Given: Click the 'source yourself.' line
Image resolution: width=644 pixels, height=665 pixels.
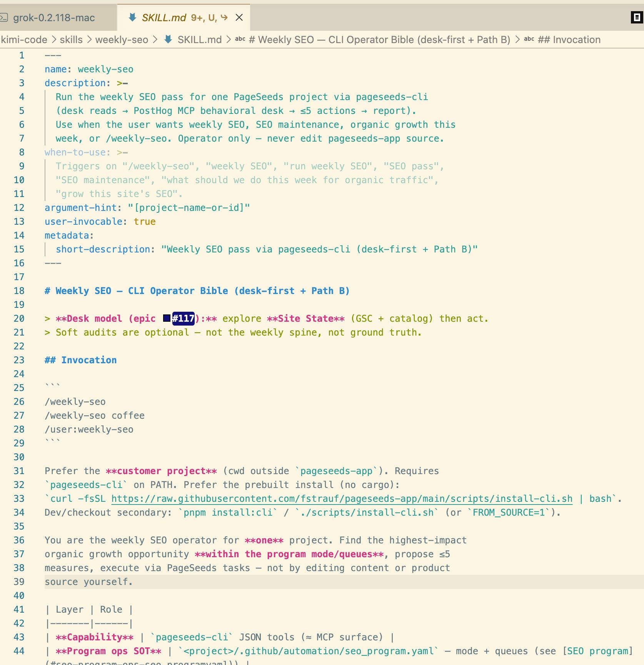Looking at the screenshot, I should coord(89,582).
